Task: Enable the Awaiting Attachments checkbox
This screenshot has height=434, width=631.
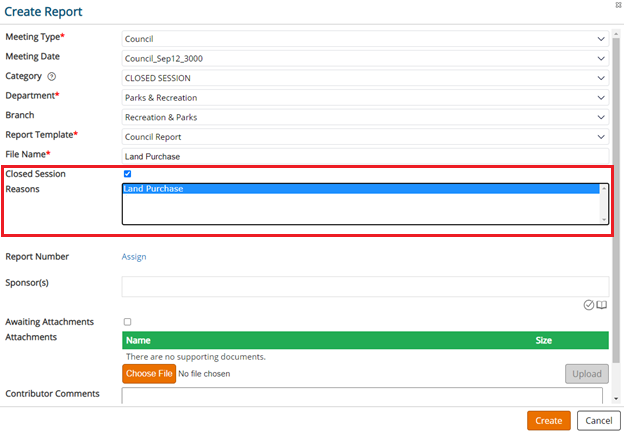Action: coord(128,322)
